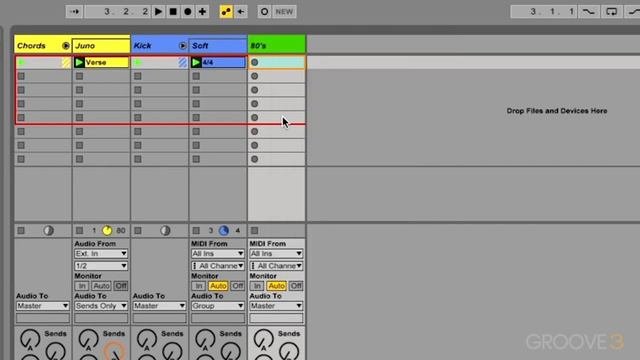The height and width of the screenshot is (360, 640).
Task: Set 80's monitor to In
Action: (x=257, y=286)
